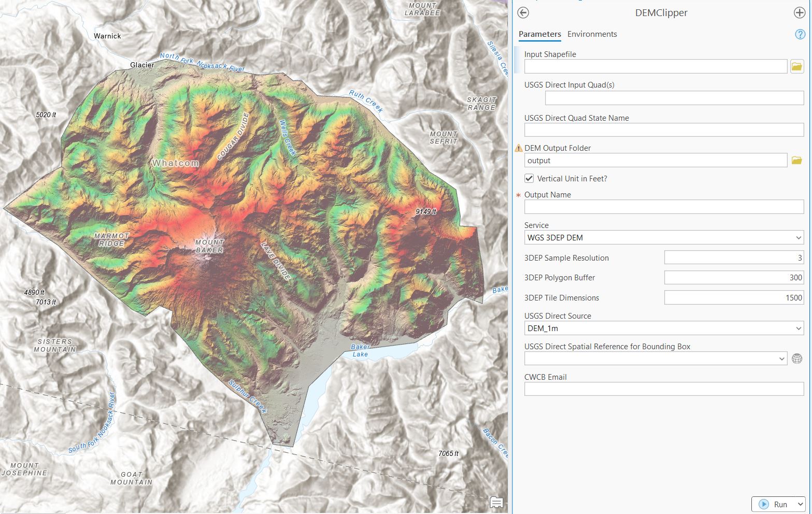812x514 pixels.
Task: Browse for DEM Output Folder
Action: tap(796, 161)
